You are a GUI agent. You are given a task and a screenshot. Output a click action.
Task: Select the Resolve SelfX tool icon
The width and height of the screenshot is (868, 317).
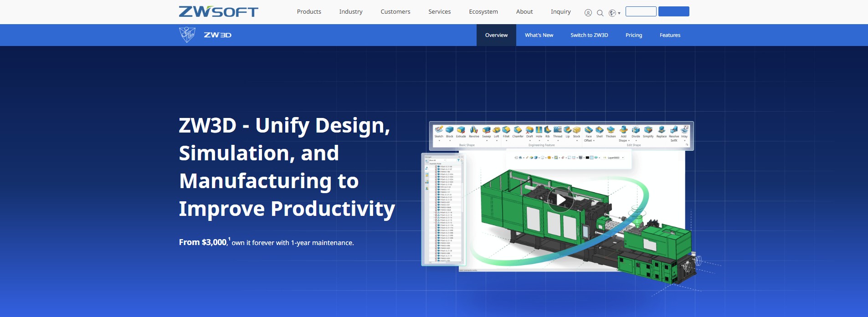pos(674,130)
